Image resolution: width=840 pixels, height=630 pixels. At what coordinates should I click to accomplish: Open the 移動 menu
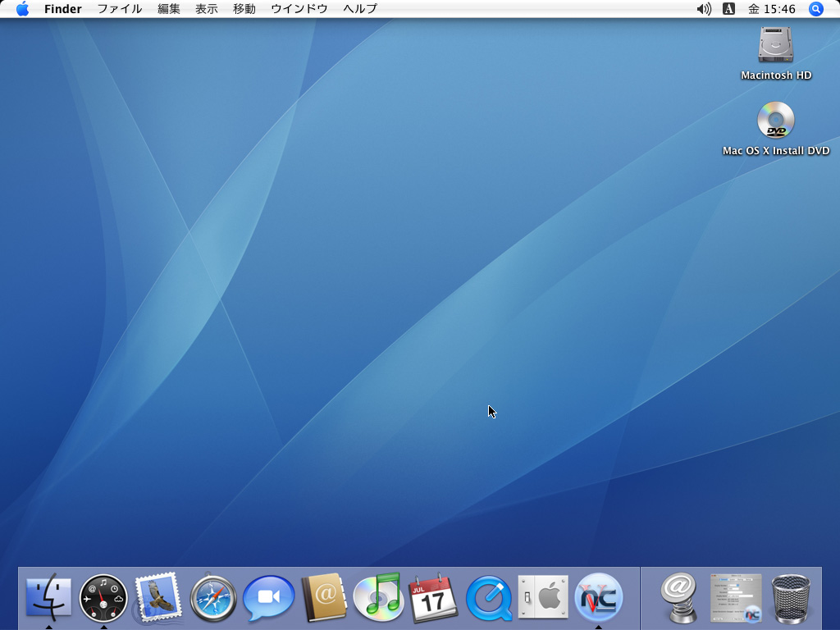[x=244, y=9]
